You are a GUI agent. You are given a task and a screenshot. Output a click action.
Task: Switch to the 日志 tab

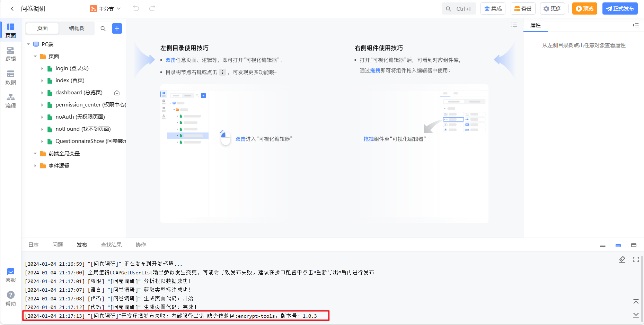[x=34, y=245]
